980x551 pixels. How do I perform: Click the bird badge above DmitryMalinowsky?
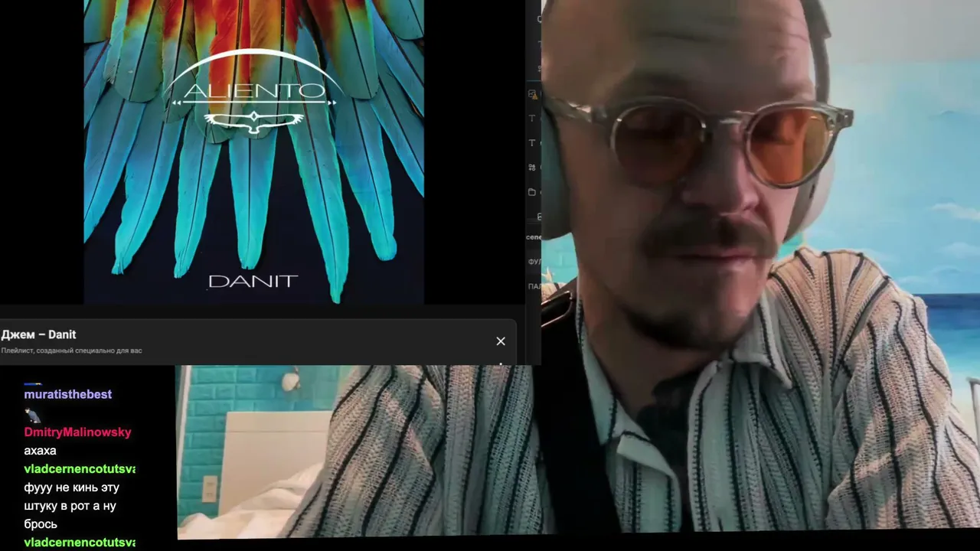(x=32, y=416)
